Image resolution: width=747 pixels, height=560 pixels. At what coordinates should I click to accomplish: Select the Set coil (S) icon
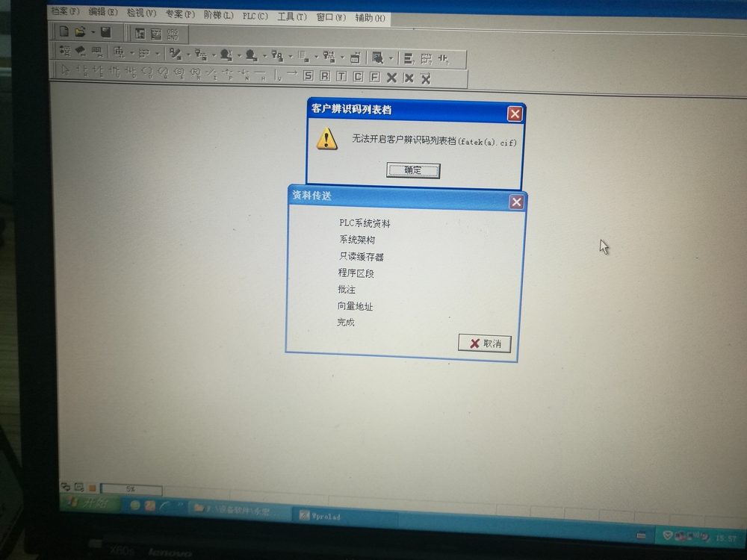309,76
